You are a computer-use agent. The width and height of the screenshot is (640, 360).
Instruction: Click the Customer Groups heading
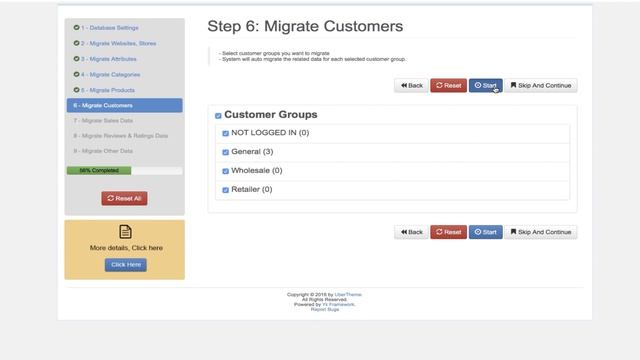click(x=271, y=114)
